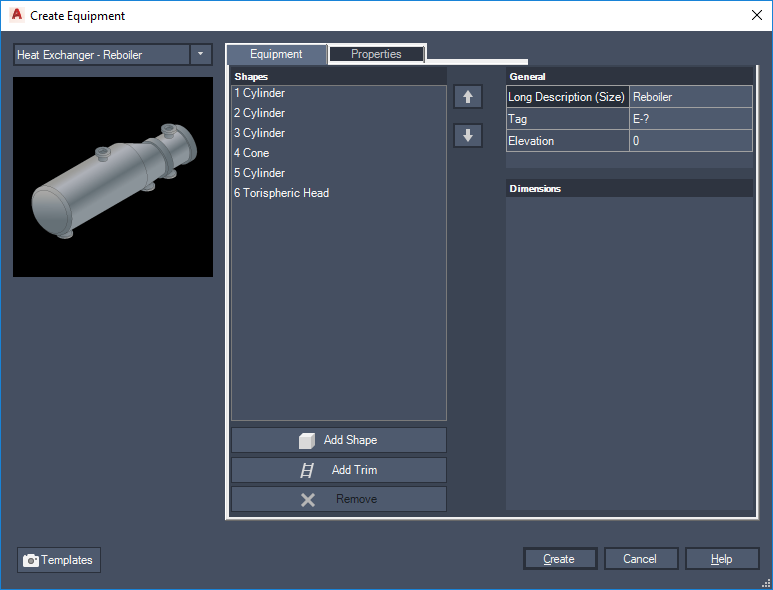The image size is (773, 590).
Task: Click the Long Description (Size) label cell
Action: coord(567,97)
